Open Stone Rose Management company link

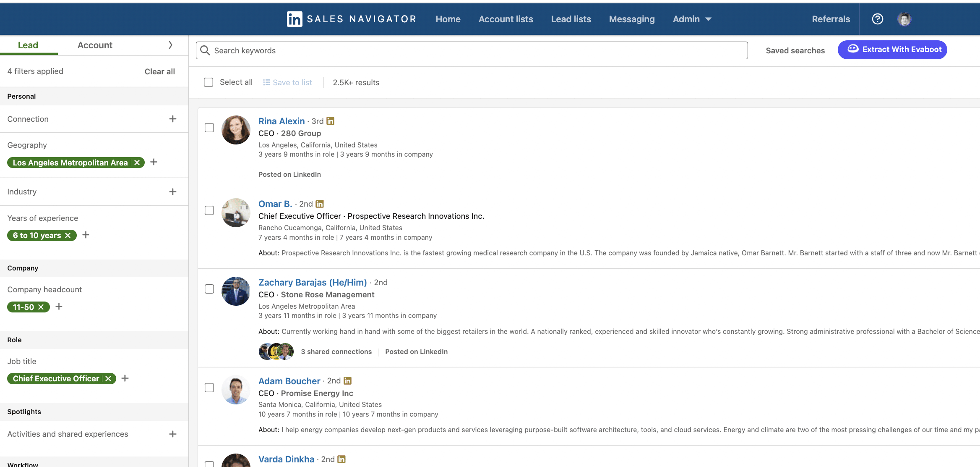327,294
